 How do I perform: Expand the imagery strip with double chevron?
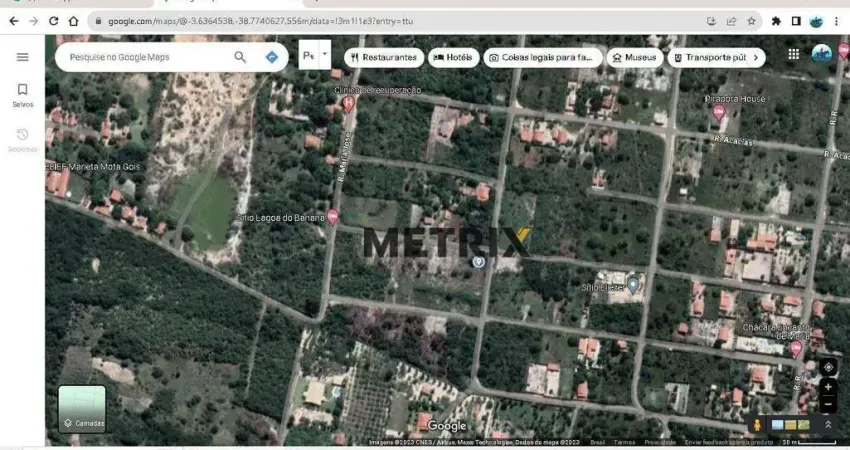point(828,425)
